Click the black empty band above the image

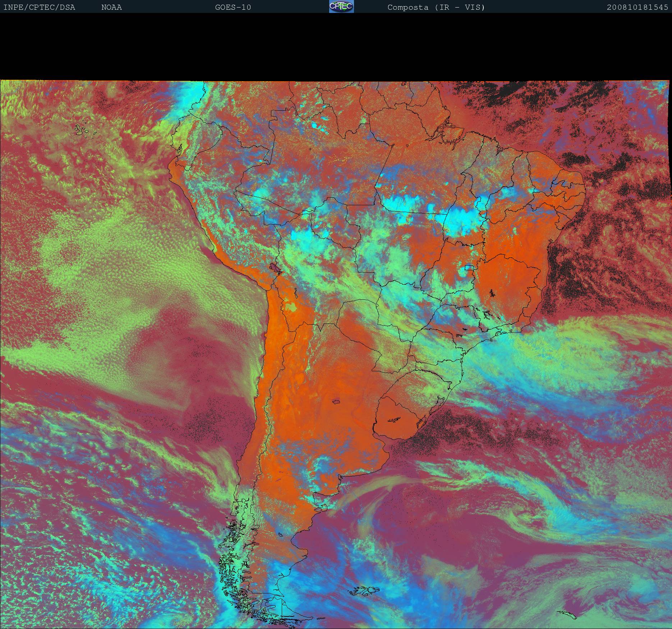point(336,47)
